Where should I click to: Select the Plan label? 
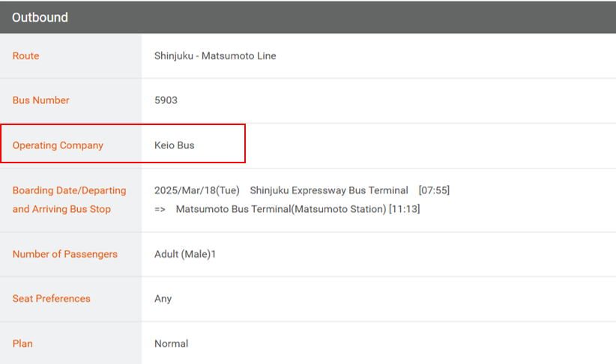tap(22, 344)
